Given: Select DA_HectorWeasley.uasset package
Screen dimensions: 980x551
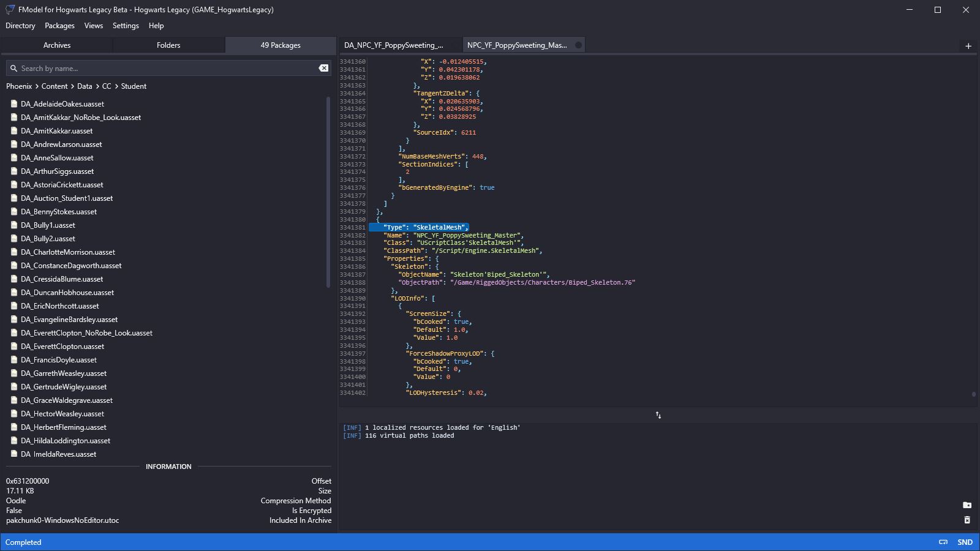Looking at the screenshot, I should (62, 414).
